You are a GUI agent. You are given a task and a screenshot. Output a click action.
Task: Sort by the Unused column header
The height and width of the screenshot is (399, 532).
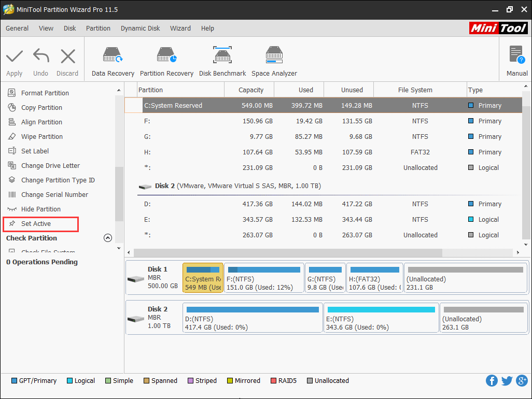(349, 90)
